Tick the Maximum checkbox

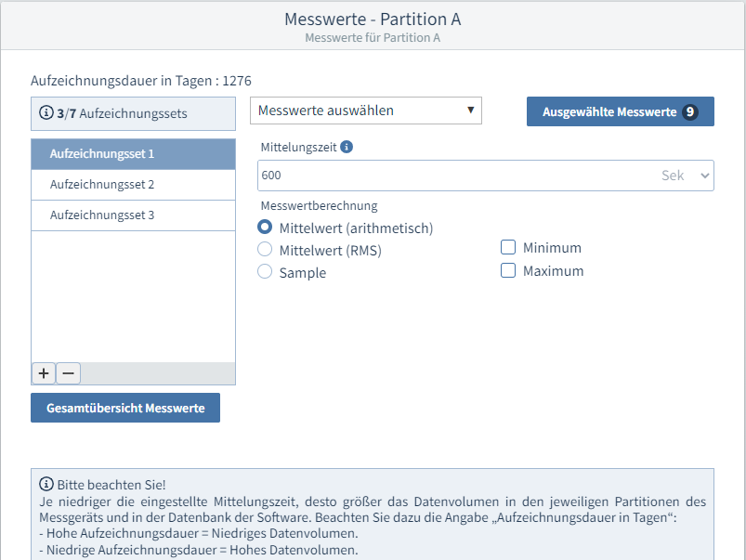click(x=508, y=271)
